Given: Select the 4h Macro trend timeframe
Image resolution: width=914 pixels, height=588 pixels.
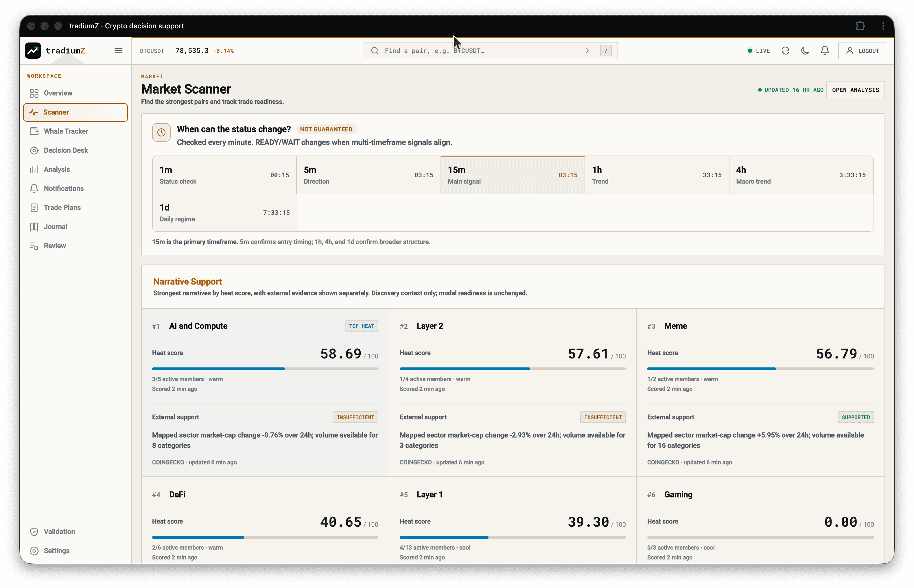Looking at the screenshot, I should coord(801,175).
